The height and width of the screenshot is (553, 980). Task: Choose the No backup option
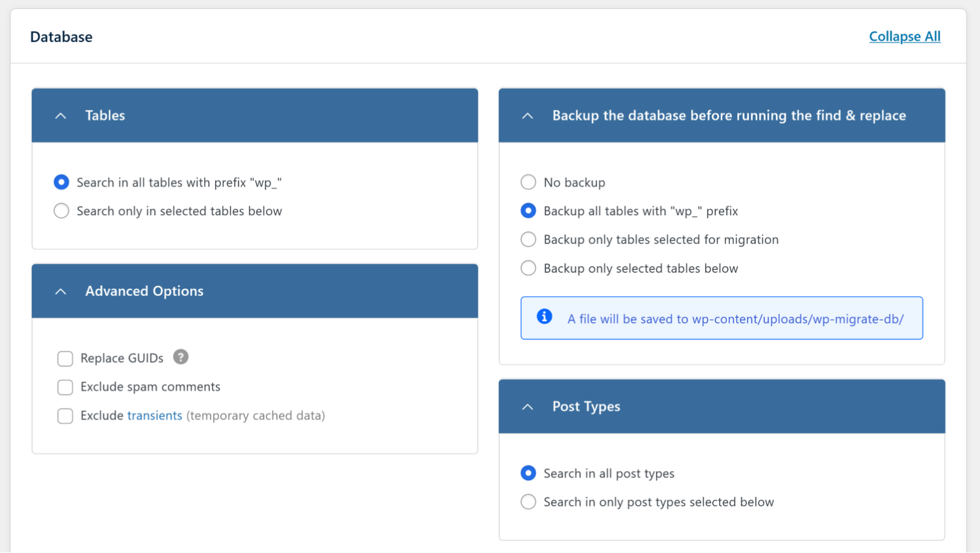coord(528,183)
